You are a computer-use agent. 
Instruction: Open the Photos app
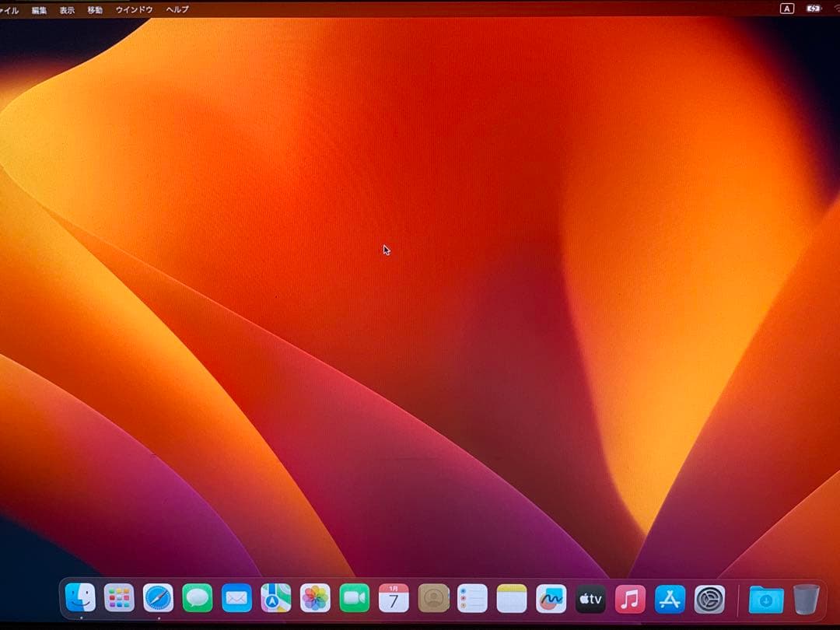point(315,597)
